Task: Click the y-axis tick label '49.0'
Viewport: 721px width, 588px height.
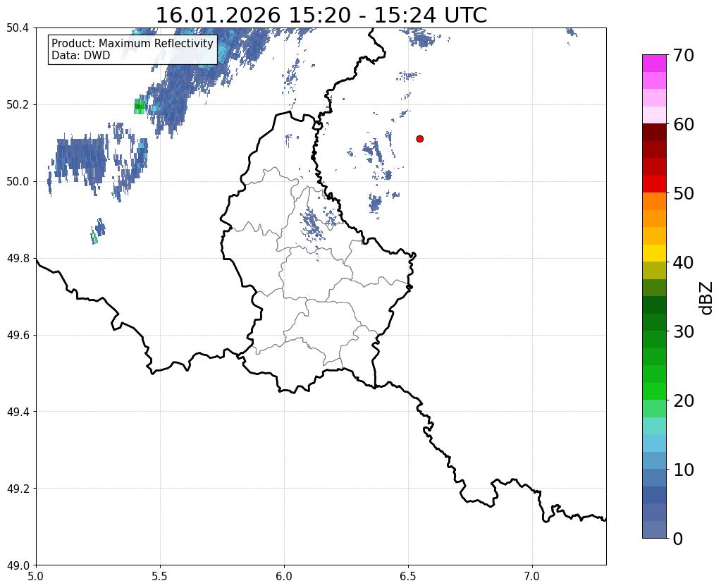Action: (18, 565)
